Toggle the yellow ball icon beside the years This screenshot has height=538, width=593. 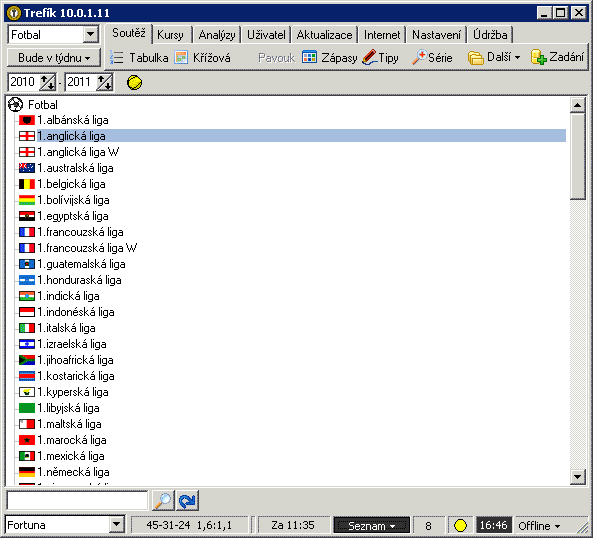click(134, 82)
